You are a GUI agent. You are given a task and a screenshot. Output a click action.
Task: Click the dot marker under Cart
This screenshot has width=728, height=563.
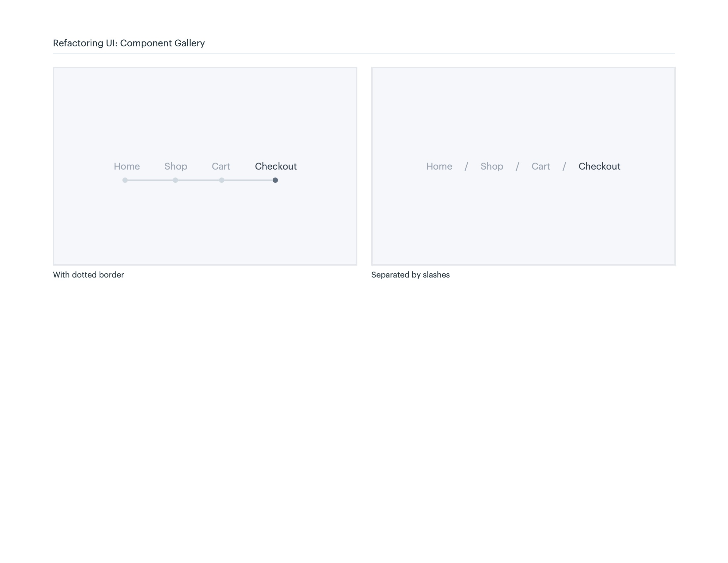(x=222, y=180)
